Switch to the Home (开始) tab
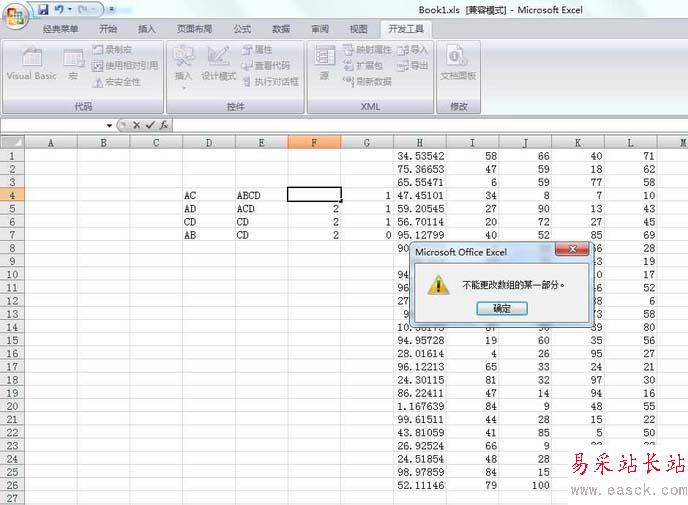The width and height of the screenshot is (688, 505). tap(108, 29)
